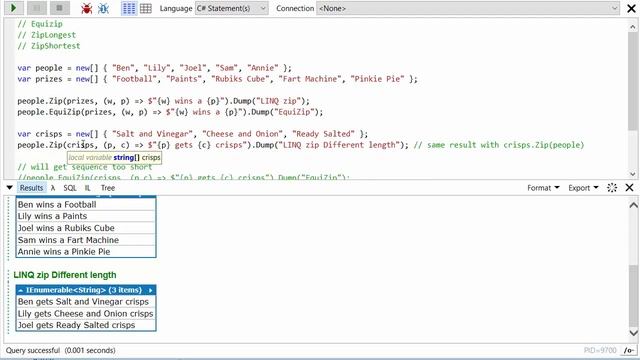Click the '// ZipShortest' comment line

point(49,46)
